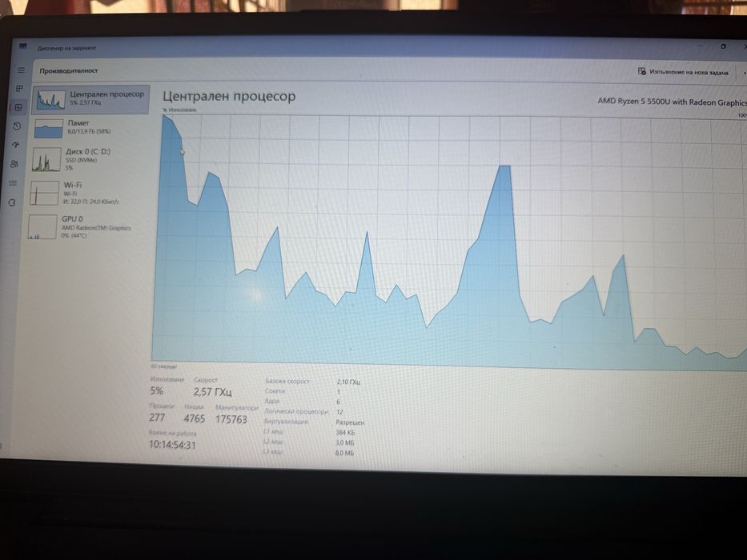
Task: Click the Диспечер на задачите window title
Action: click(x=66, y=48)
